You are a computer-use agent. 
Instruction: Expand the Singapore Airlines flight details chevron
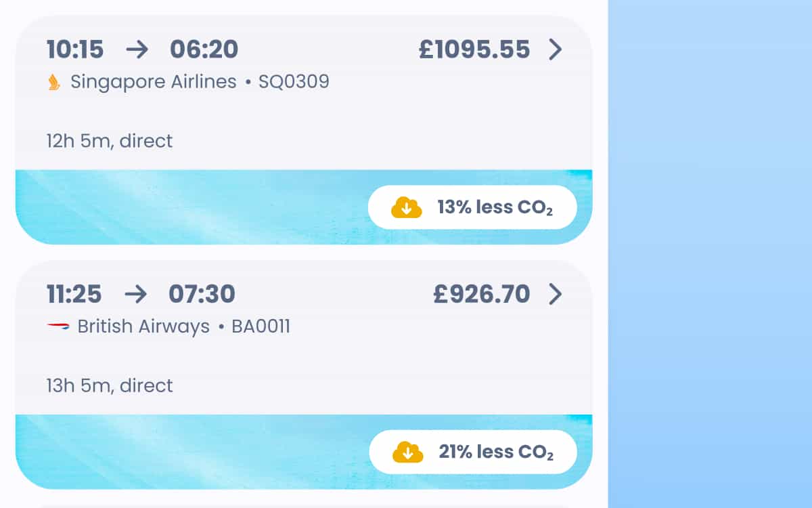pos(556,49)
